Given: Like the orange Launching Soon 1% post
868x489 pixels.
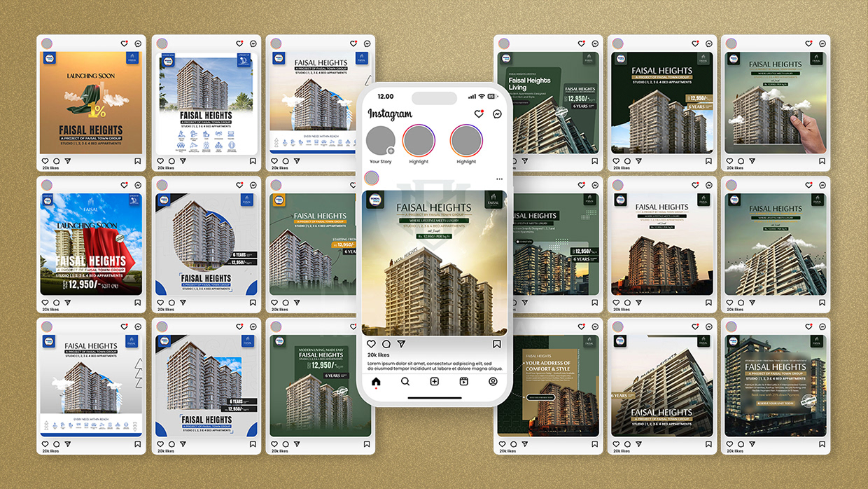Looking at the screenshot, I should coord(45,161).
